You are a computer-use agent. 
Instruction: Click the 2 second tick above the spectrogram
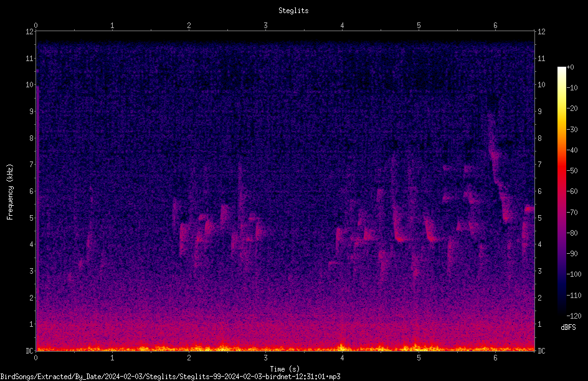189,26
